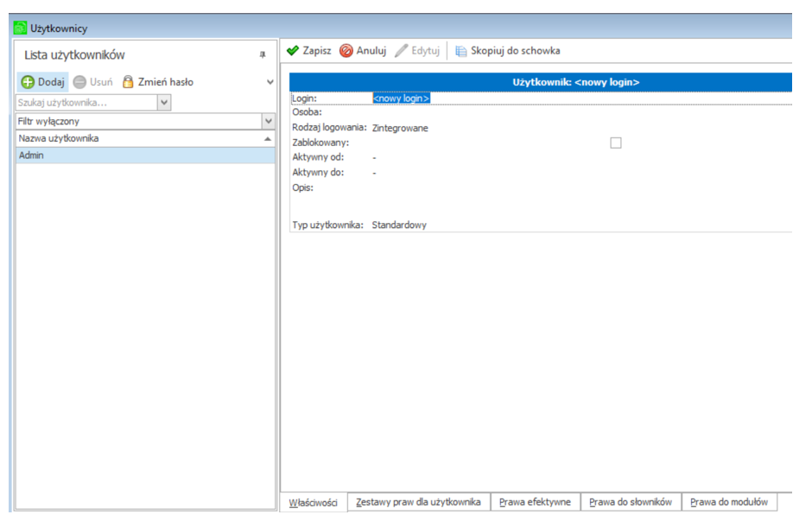Click the Użytkownik: <nowy login> header bar
Viewport: 812px width, 521px height.
[x=540, y=82]
